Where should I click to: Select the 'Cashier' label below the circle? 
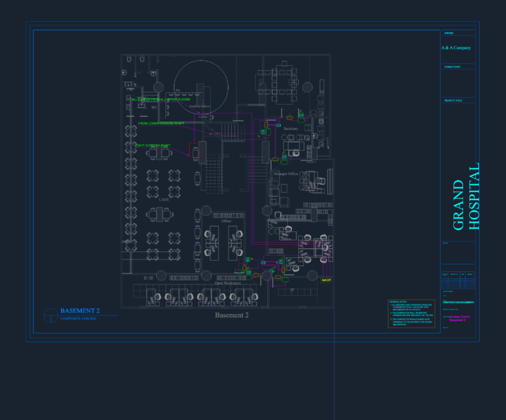[x=203, y=117]
